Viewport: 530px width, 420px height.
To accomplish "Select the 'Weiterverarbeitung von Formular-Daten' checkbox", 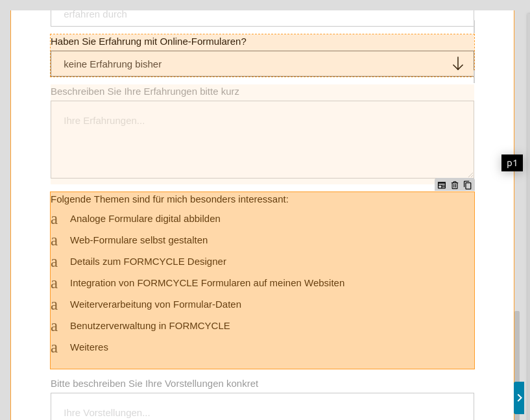I will point(54,305).
